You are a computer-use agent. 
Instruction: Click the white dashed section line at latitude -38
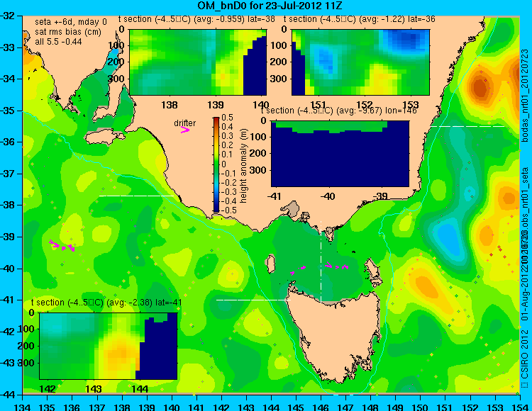click(x=136, y=196)
